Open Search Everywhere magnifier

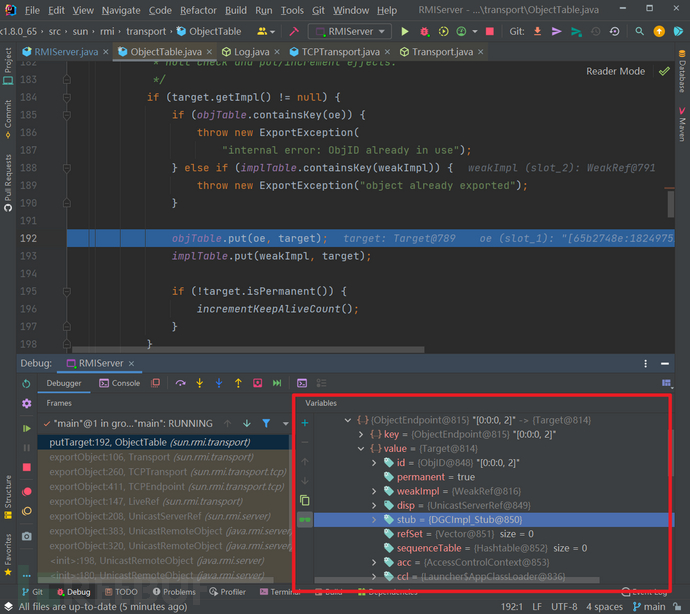pos(639,31)
